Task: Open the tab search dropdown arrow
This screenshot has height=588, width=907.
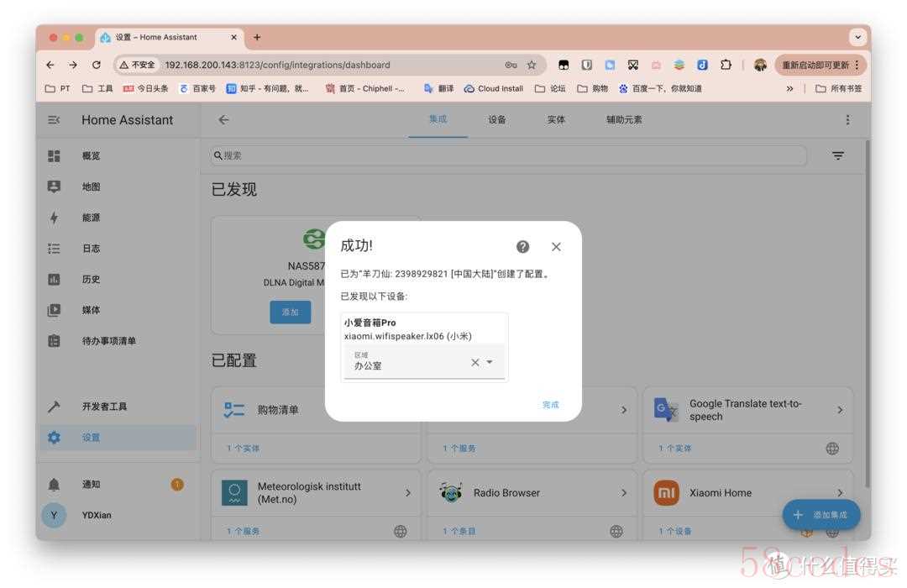Action: [857, 37]
